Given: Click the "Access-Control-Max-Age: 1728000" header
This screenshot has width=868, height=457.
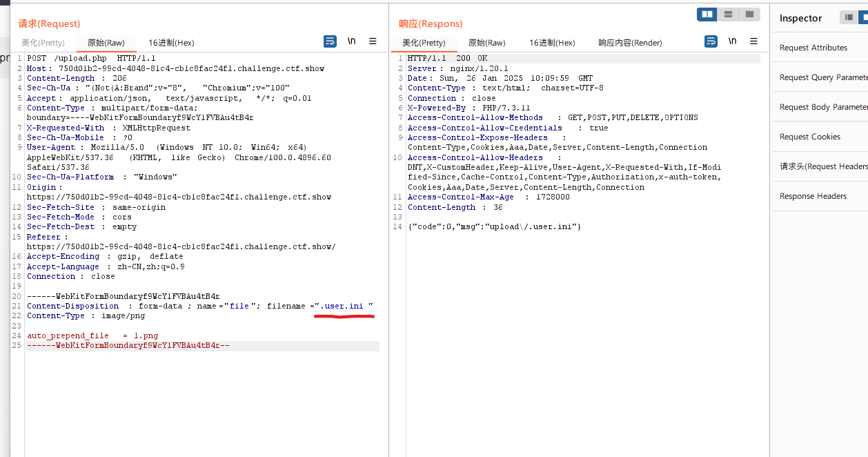Looking at the screenshot, I should [x=489, y=197].
